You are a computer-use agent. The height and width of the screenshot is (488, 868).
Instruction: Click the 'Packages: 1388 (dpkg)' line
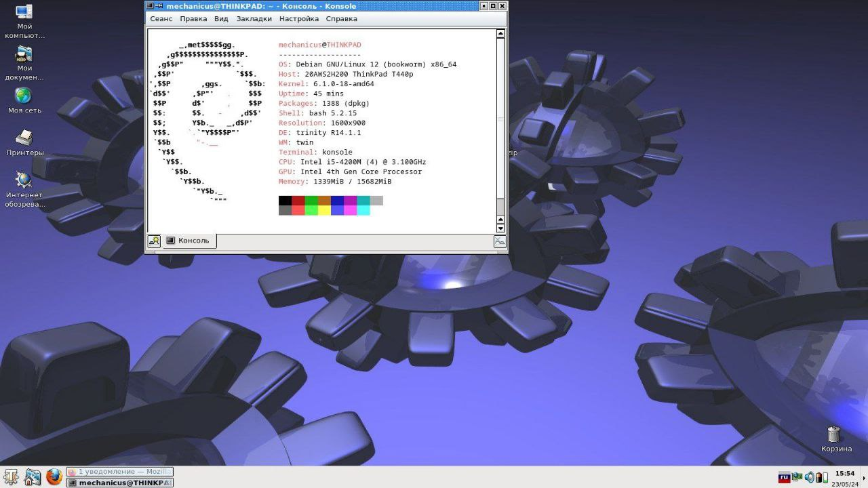click(x=324, y=103)
